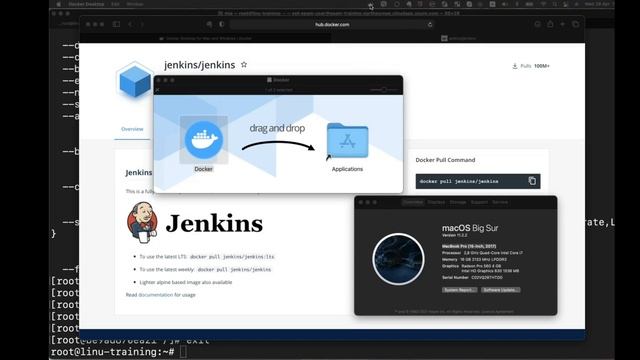This screenshot has height=360, width=640.
Task: Open the Docker Desktop menu
Action: [x=86, y=4]
